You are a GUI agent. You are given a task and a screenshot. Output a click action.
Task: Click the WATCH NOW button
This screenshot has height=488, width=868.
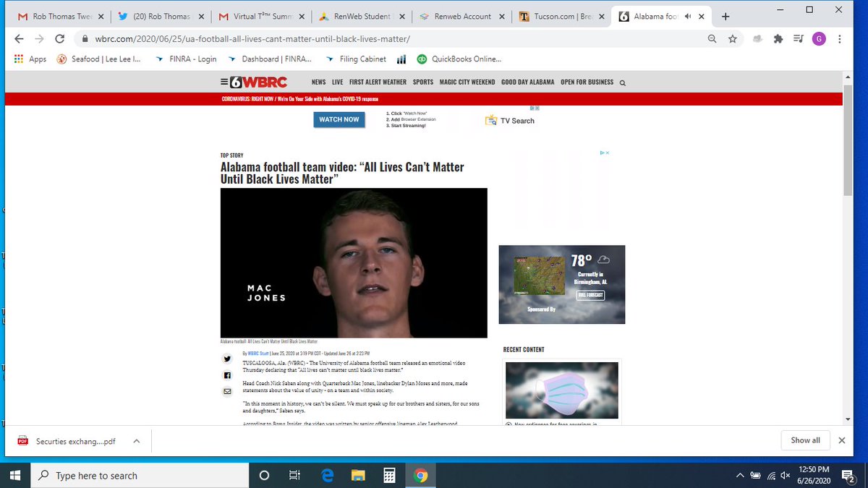click(x=339, y=119)
